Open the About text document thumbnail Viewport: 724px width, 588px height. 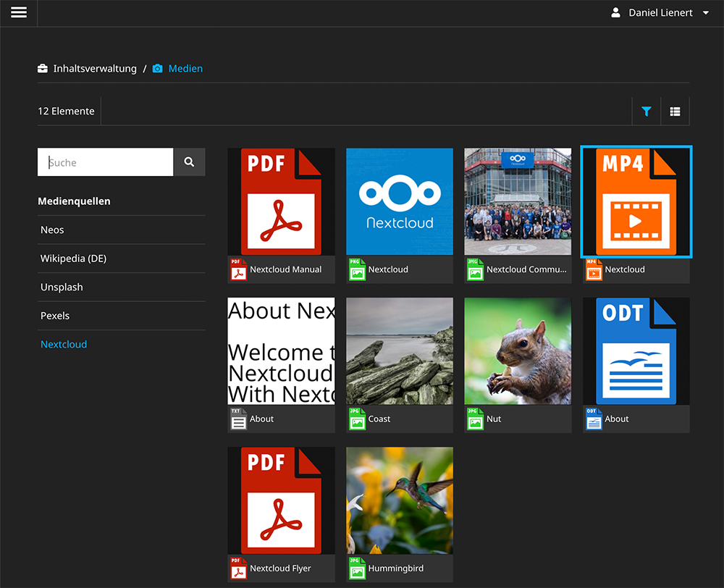coord(281,351)
